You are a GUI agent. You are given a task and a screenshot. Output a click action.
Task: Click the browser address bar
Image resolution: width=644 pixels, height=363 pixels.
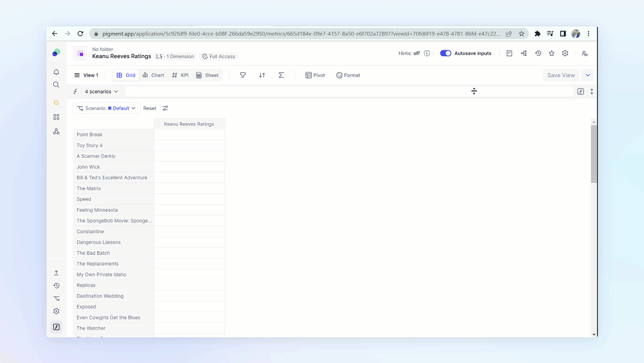tap(301, 33)
